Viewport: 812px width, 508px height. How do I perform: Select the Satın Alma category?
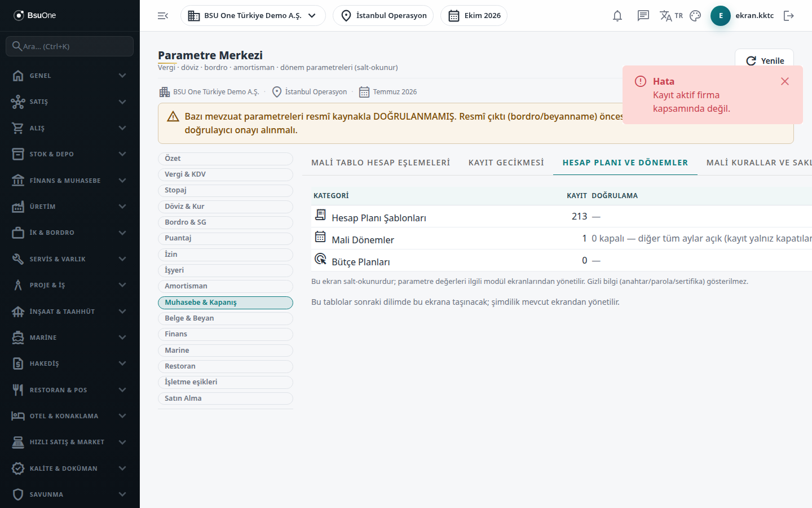tap(226, 398)
